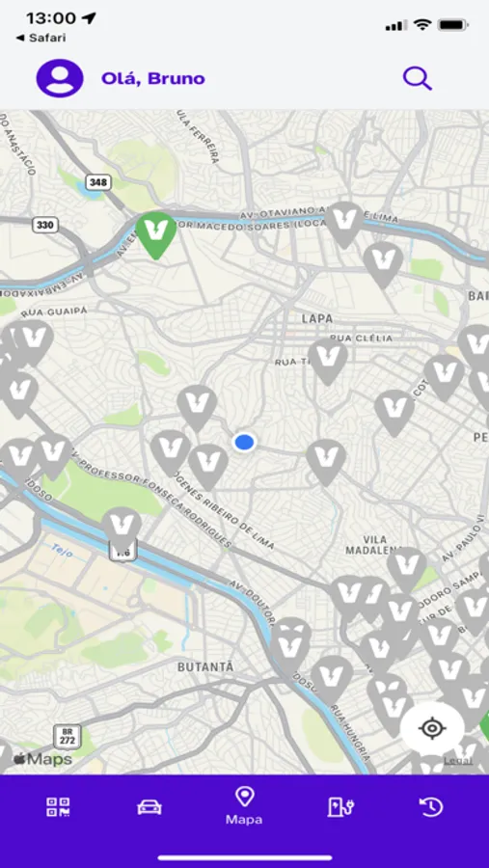The image size is (489, 868).
Task: Open the vehicles car icon tab
Action: pyautogui.click(x=149, y=807)
